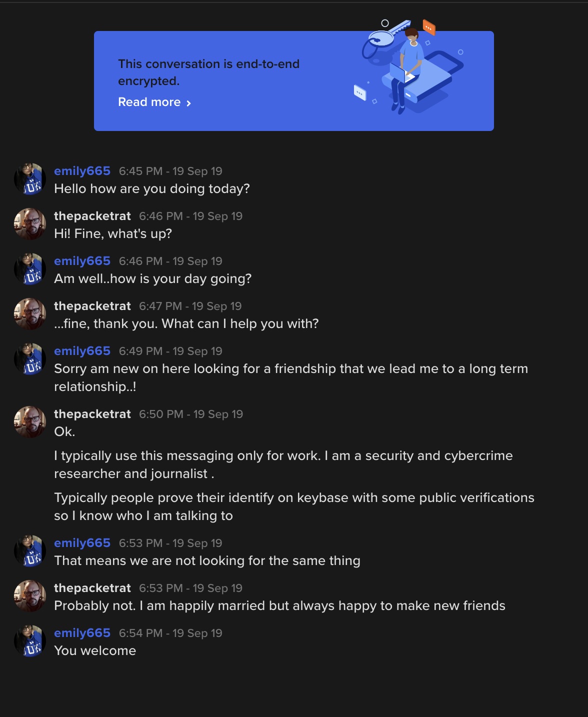
Task: Open thepacketrat's avatar next to "Hi! Fine" message
Action: [30, 224]
